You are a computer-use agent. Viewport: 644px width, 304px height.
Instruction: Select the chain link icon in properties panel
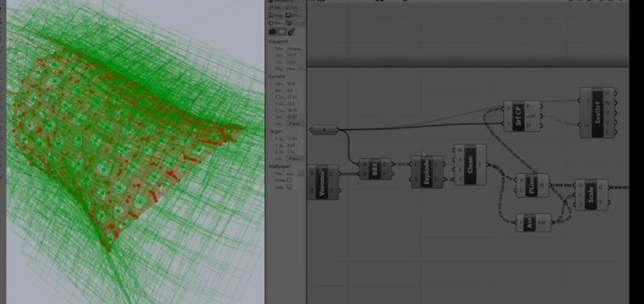291,32
